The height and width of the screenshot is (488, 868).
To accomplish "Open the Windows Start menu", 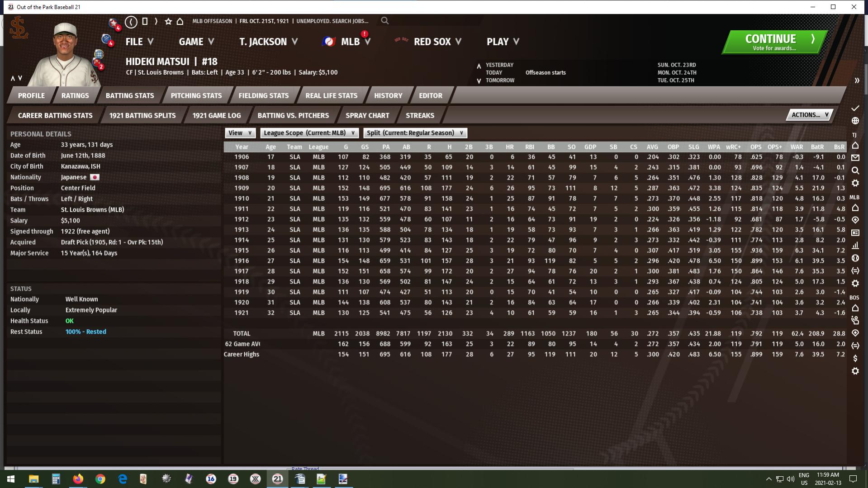I will [x=11, y=479].
